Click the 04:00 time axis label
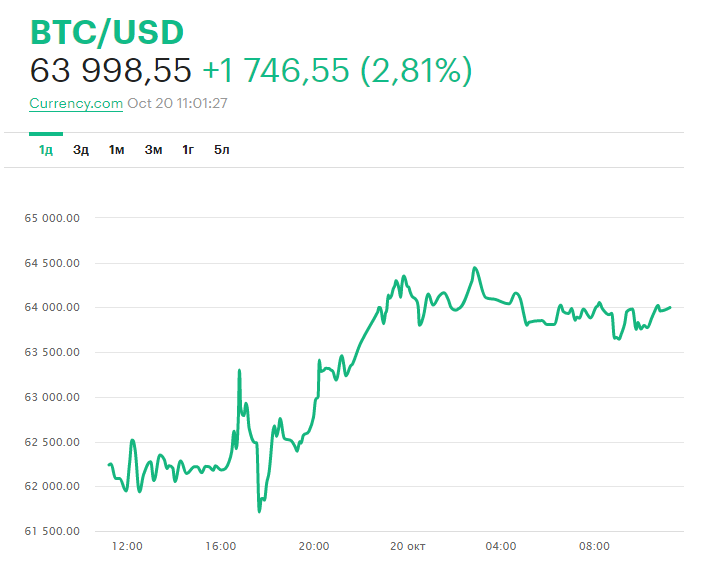The image size is (713, 577). [501, 546]
